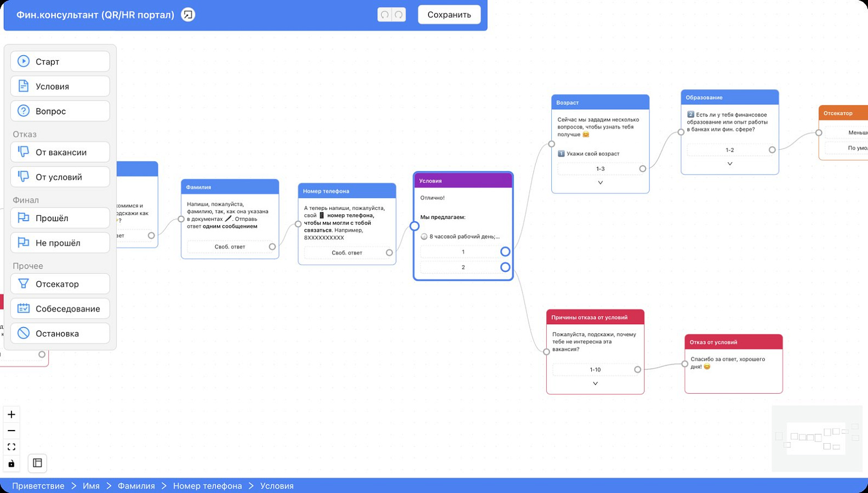868x493 pixels.
Task: Toggle the canvas lock
Action: tap(12, 463)
